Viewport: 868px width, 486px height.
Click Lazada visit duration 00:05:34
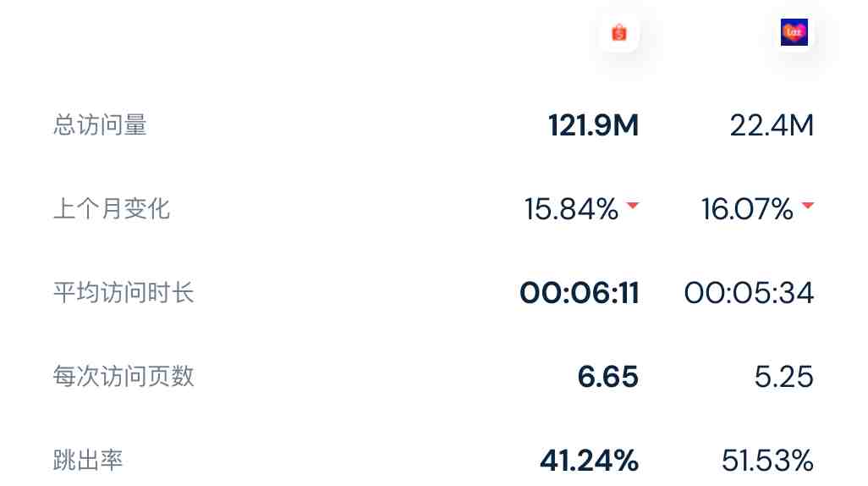pyautogui.click(x=749, y=293)
